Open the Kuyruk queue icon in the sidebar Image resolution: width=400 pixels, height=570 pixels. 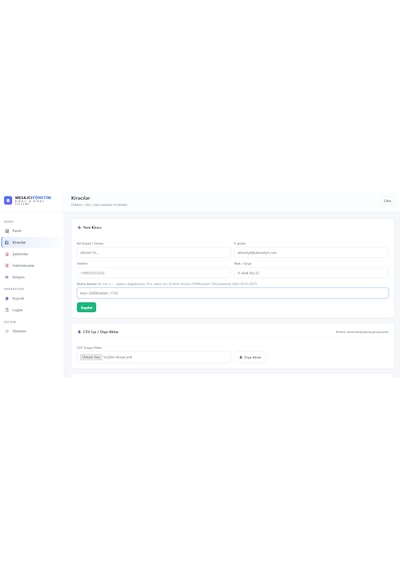(x=7, y=298)
